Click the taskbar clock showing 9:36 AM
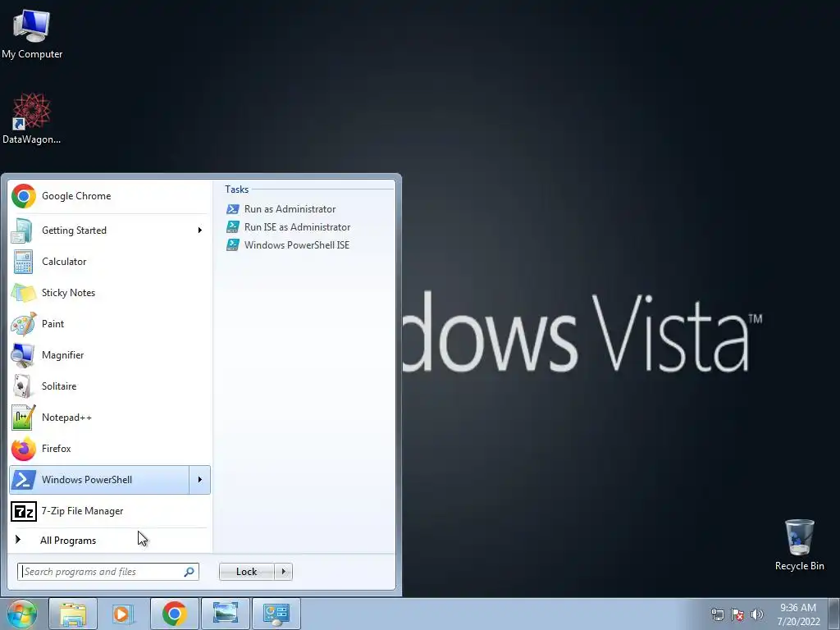 (798, 608)
